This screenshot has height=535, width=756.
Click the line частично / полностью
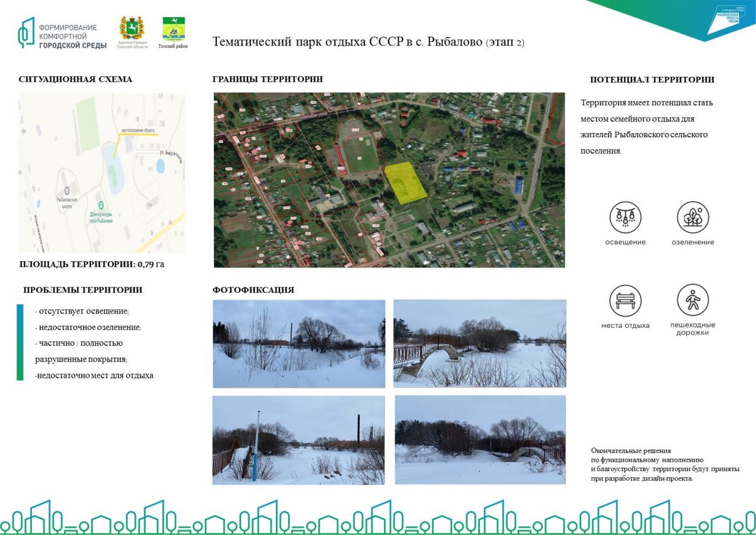click(x=79, y=343)
